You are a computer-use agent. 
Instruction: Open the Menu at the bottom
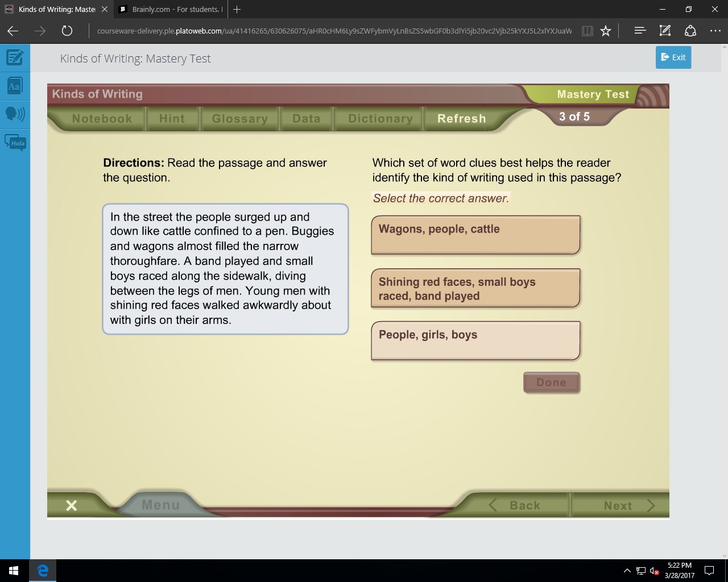(x=160, y=505)
